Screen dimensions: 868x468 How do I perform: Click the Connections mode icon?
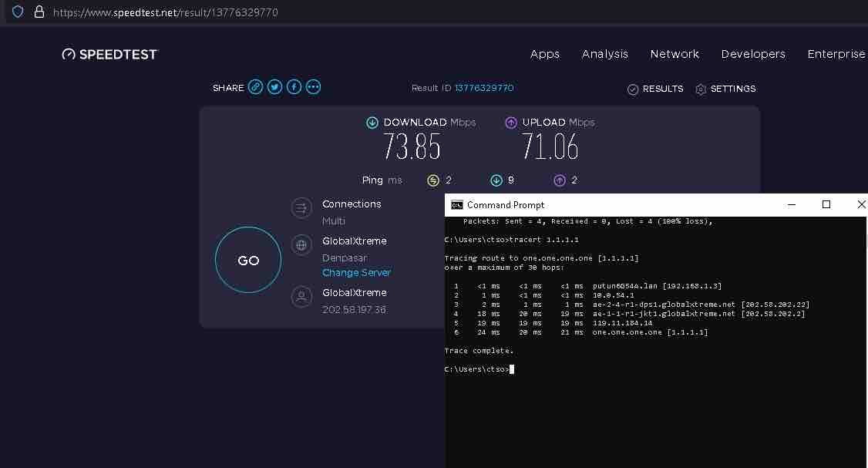coord(301,208)
